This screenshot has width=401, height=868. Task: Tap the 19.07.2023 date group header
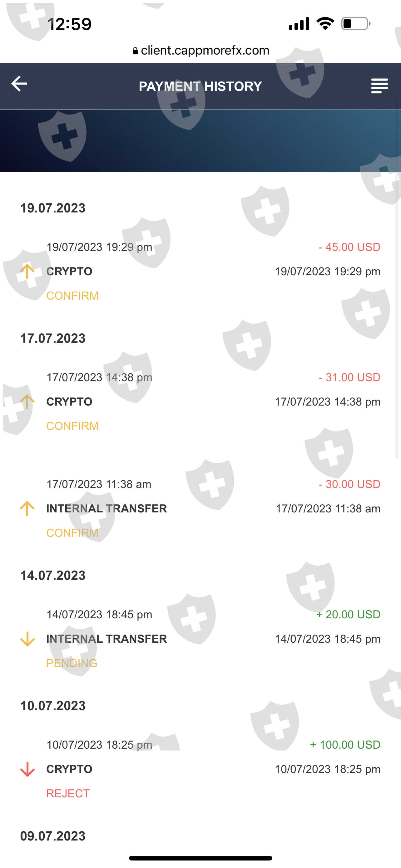pyautogui.click(x=53, y=208)
